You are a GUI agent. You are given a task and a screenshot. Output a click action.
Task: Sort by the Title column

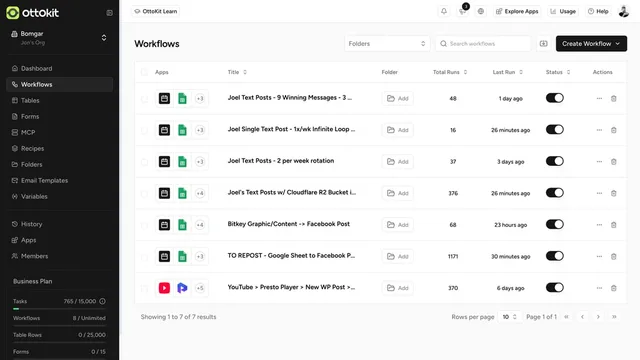(237, 72)
